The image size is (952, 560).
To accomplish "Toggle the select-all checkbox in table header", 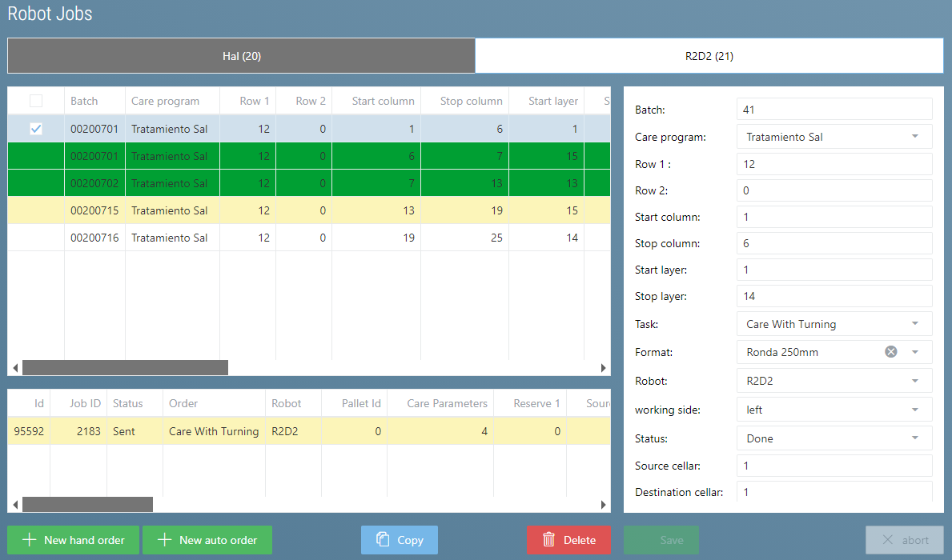I will tap(36, 101).
